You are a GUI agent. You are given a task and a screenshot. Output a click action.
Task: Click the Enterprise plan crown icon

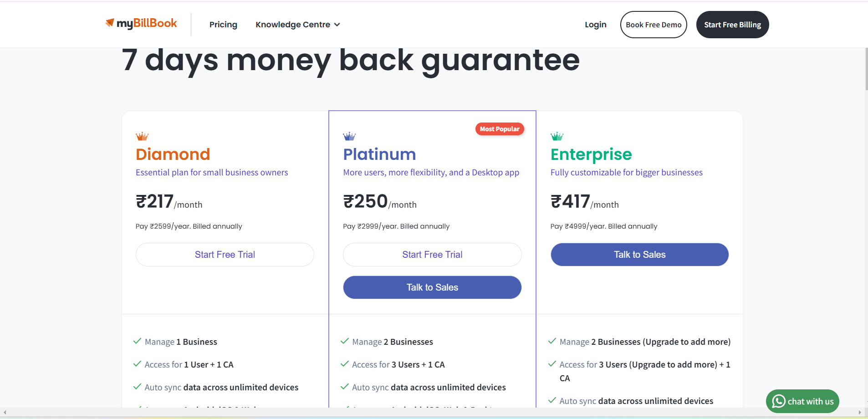(x=557, y=136)
